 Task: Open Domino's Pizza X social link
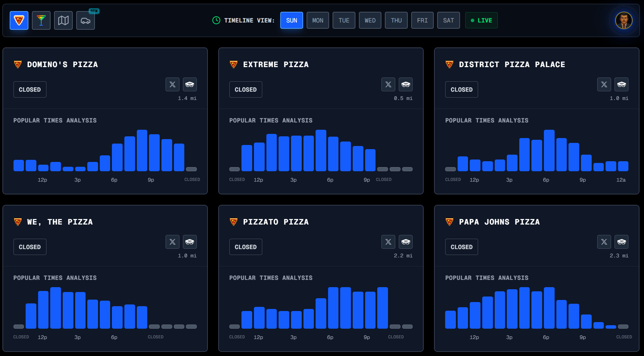click(173, 84)
